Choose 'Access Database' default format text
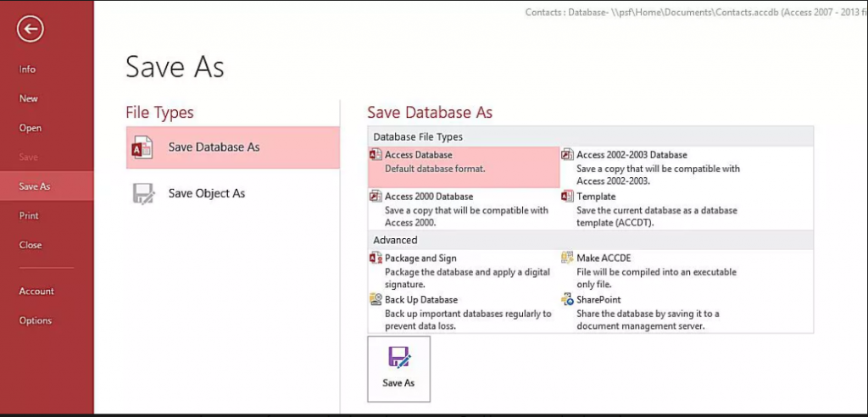868x417 pixels. [419, 155]
